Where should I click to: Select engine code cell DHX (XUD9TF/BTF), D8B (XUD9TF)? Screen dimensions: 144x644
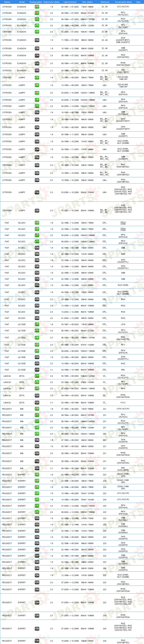[x=123, y=40]
